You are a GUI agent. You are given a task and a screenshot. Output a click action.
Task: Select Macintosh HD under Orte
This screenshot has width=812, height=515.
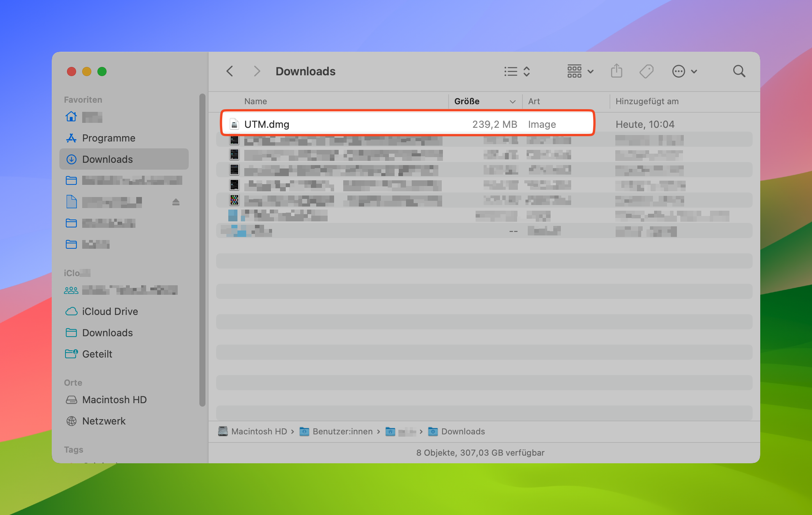pyautogui.click(x=114, y=400)
